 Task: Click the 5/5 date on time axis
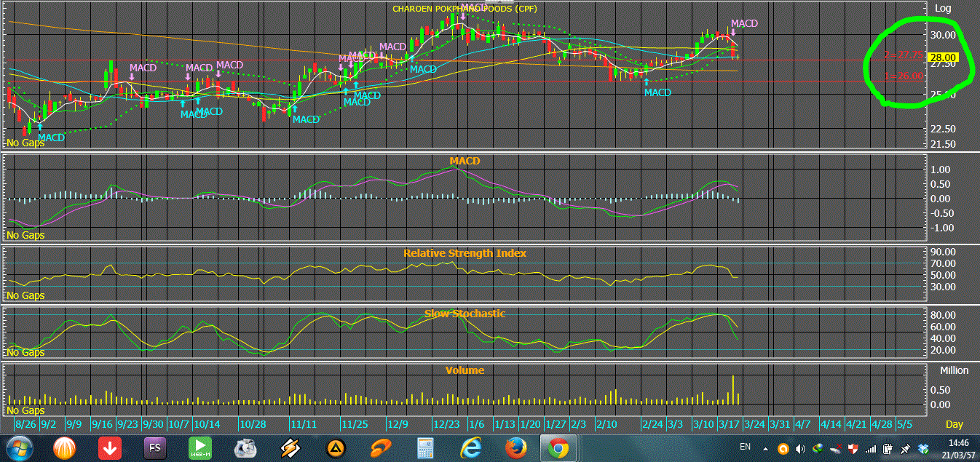904,423
